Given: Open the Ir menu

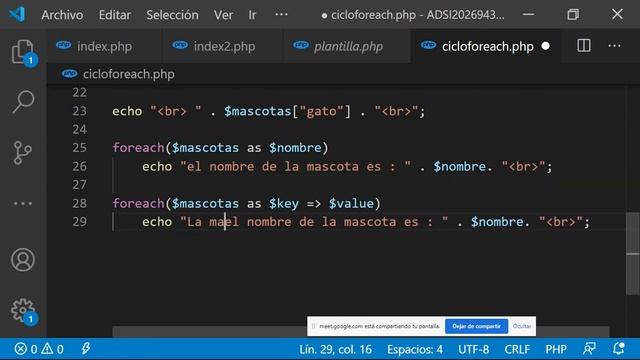Looking at the screenshot, I should pyautogui.click(x=252, y=15).
